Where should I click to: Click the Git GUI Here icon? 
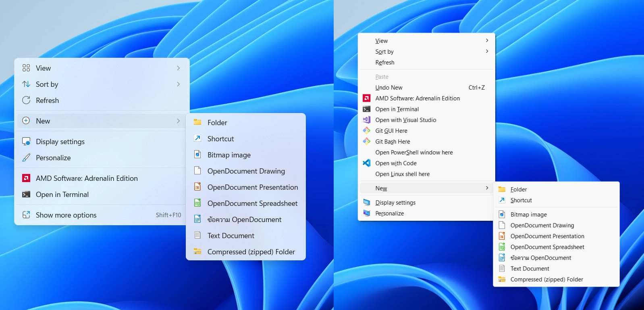pyautogui.click(x=366, y=130)
